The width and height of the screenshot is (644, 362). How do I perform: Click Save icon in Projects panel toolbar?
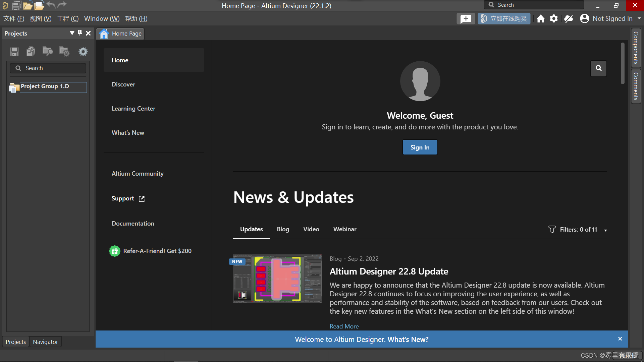(x=14, y=52)
